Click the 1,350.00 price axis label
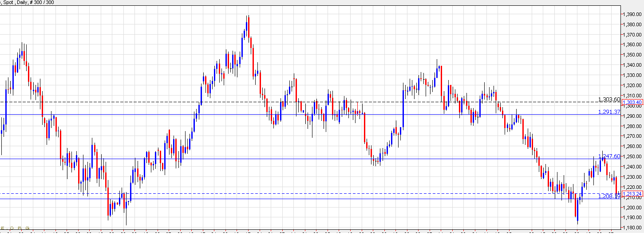The height and width of the screenshot is (240, 644). [632, 55]
